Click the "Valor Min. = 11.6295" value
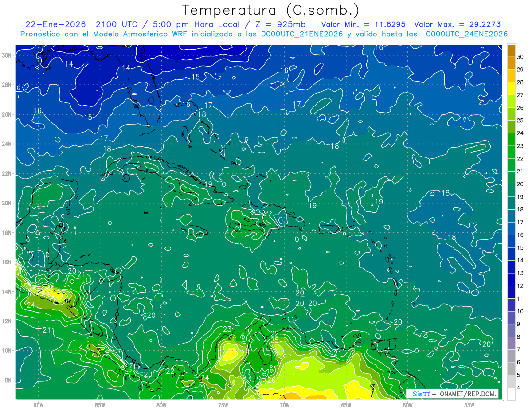Screen dimensions: 532x411 (x=364, y=24)
